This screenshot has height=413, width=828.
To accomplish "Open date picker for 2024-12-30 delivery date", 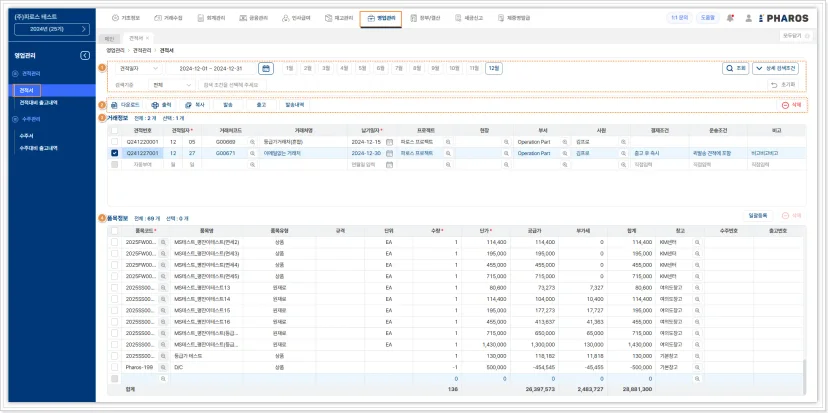I will point(389,153).
